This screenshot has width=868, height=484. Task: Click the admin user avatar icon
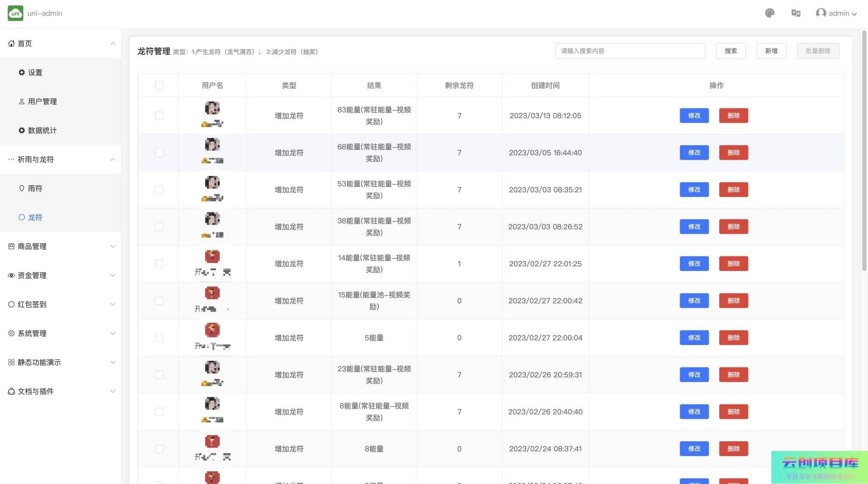(821, 13)
